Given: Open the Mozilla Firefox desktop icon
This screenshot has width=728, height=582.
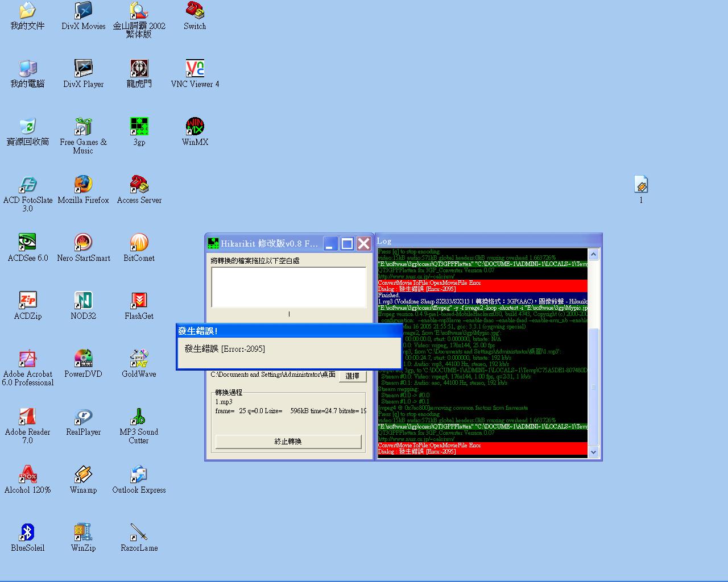Looking at the screenshot, I should pos(83,185).
